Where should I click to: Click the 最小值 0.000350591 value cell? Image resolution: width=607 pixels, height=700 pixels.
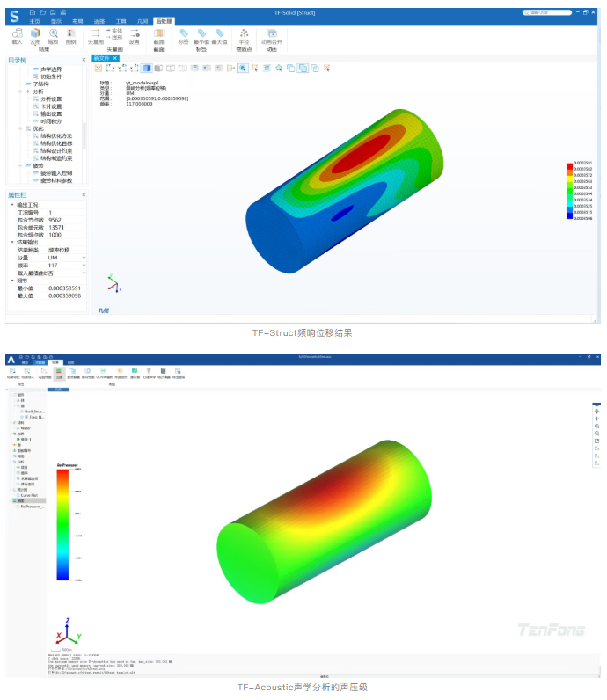[x=65, y=288]
